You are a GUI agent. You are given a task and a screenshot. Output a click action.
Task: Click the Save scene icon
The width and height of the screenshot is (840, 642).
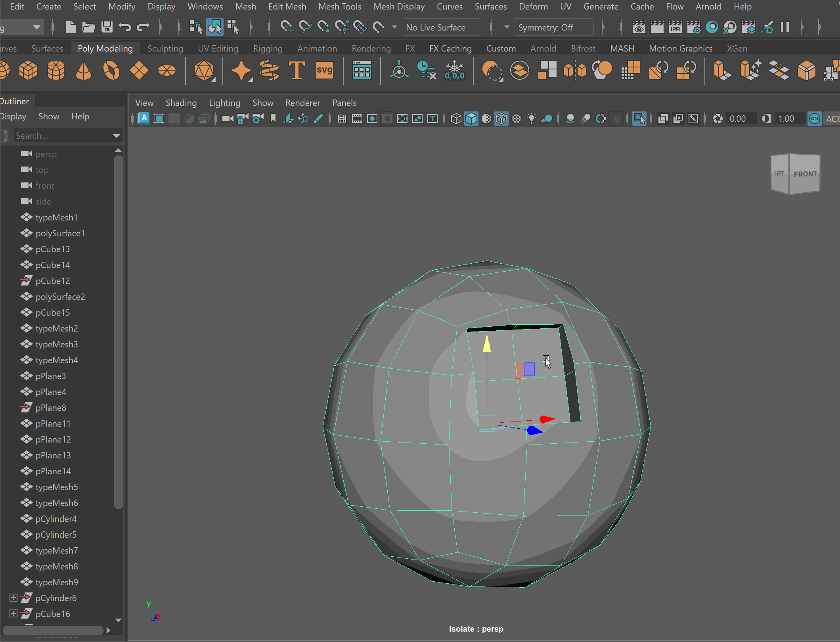click(x=107, y=27)
